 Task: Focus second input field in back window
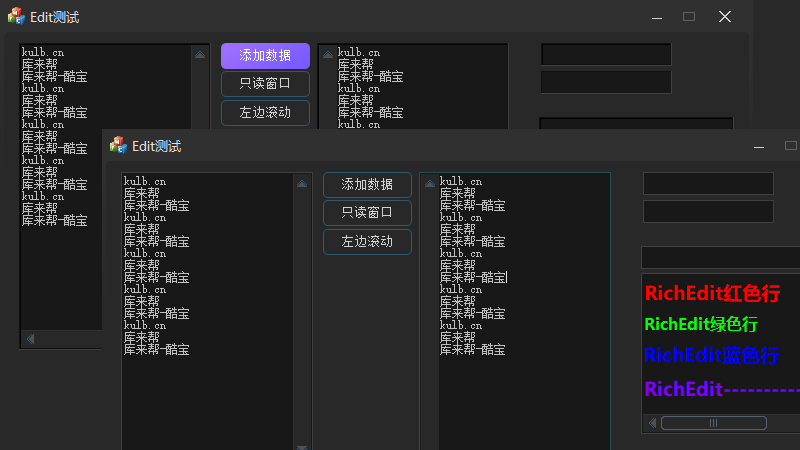point(606,82)
